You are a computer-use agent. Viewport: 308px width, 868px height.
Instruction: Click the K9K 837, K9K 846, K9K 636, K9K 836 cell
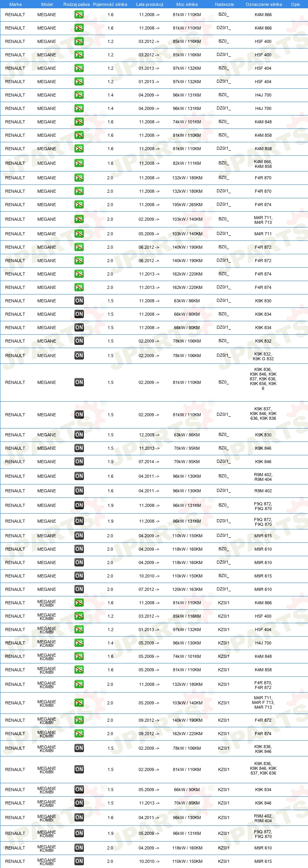click(263, 414)
